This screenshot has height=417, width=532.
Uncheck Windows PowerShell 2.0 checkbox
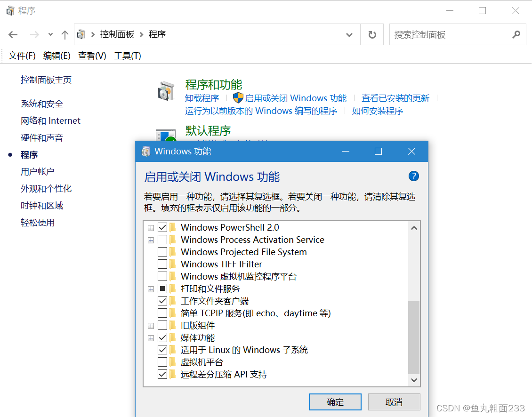point(162,227)
